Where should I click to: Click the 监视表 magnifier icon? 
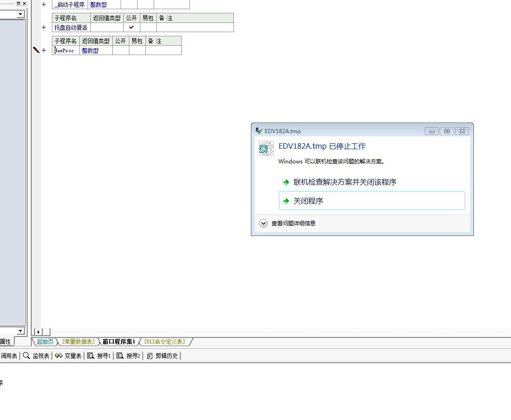pyautogui.click(x=27, y=356)
